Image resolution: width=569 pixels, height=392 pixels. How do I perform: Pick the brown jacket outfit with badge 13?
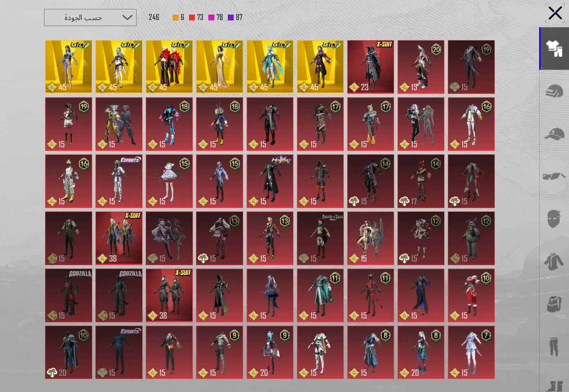(x=270, y=238)
